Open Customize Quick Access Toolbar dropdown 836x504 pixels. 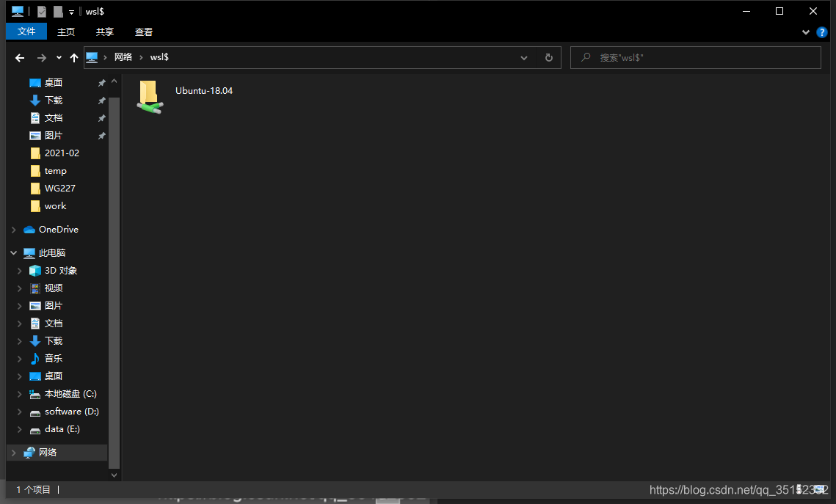tap(71, 12)
